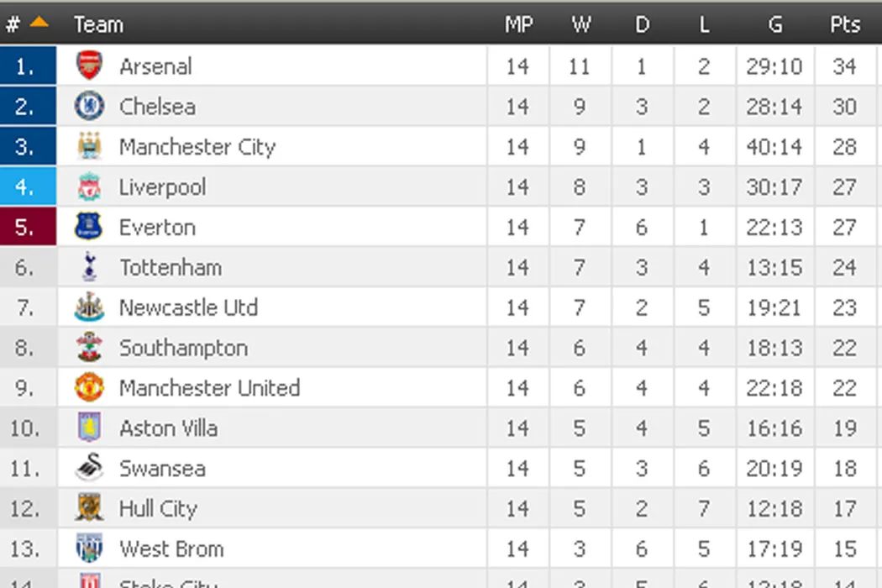Click the Manchester City crest icon
The image size is (882, 588).
coord(89,146)
